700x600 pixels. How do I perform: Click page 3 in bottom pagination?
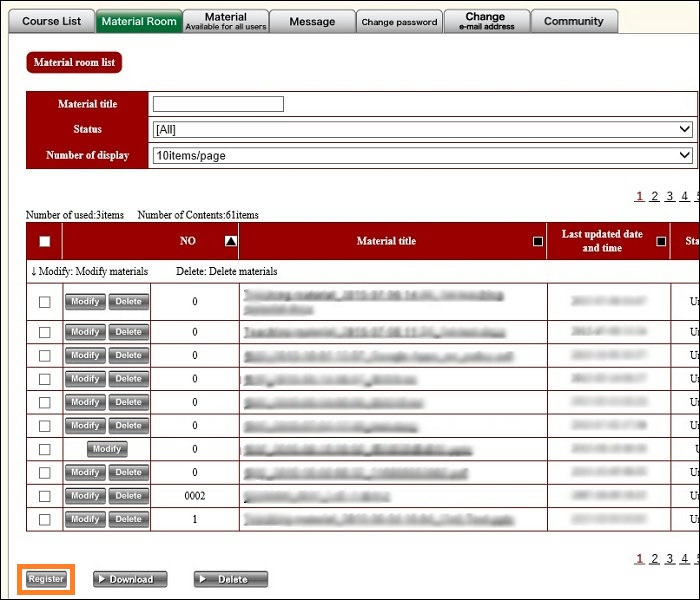point(669,559)
